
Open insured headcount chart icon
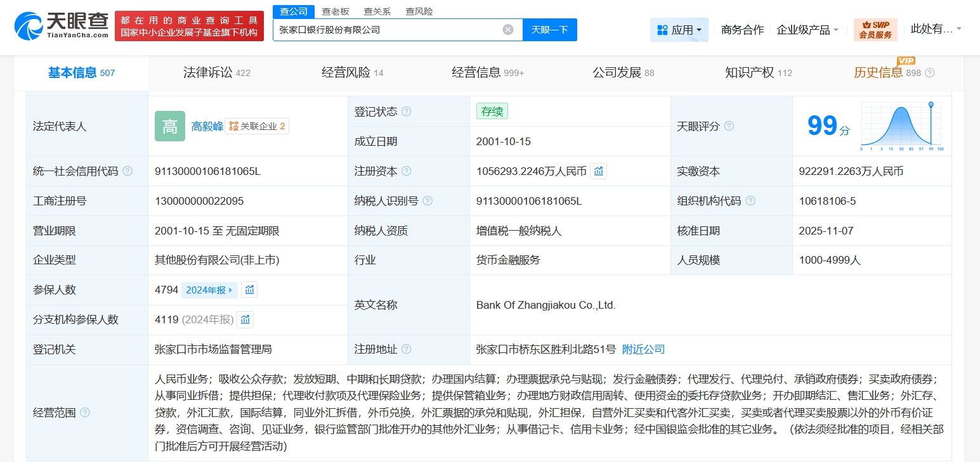[249, 290]
